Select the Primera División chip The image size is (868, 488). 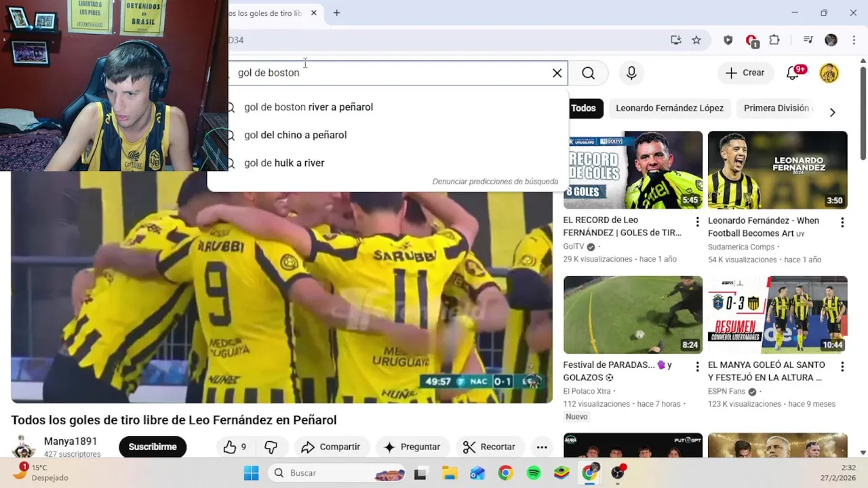(x=777, y=108)
